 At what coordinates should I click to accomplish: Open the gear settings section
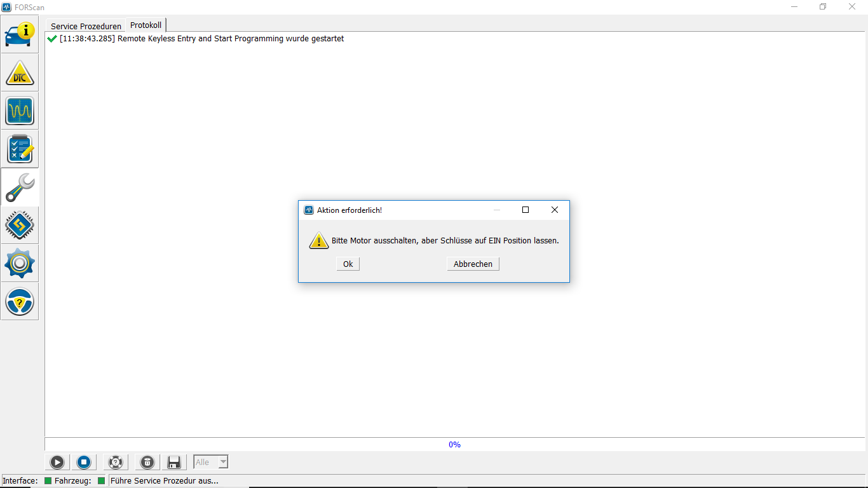(x=20, y=263)
